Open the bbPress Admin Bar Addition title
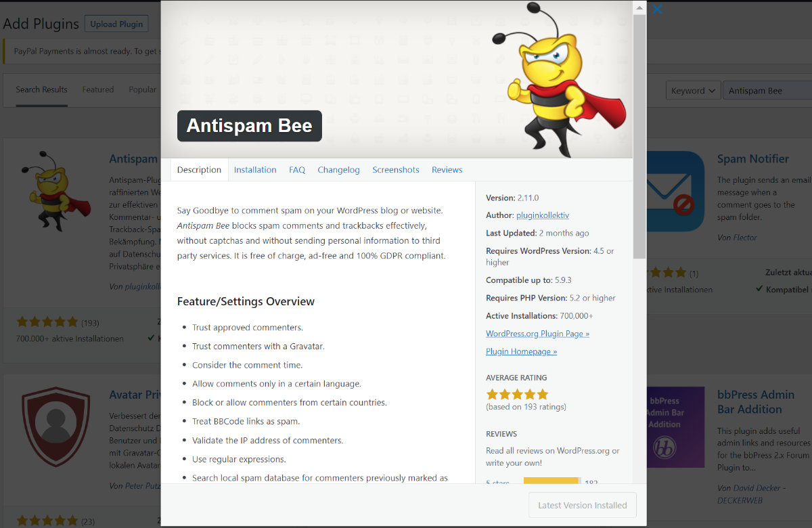The height and width of the screenshot is (528, 812). 756,402
